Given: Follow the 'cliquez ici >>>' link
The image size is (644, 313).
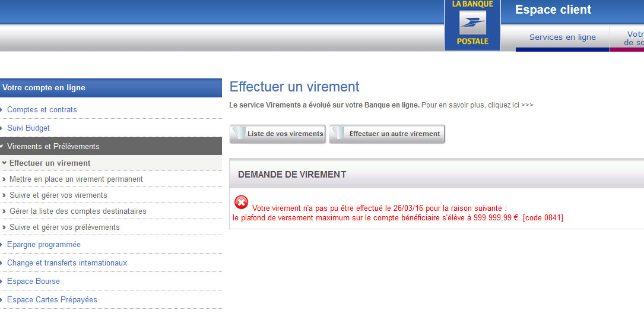Looking at the screenshot, I should coord(510,105).
